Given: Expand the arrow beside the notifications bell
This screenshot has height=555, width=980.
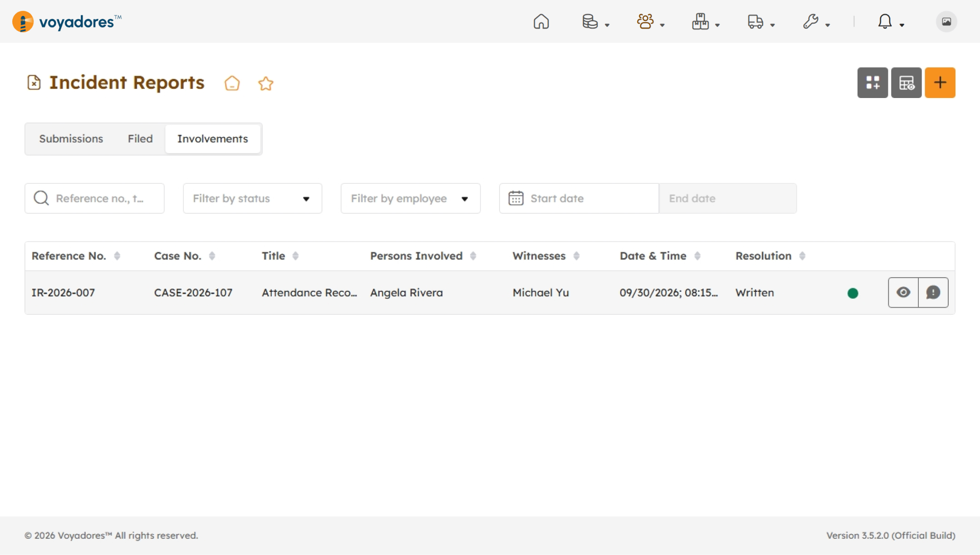Looking at the screenshot, I should coord(902,25).
